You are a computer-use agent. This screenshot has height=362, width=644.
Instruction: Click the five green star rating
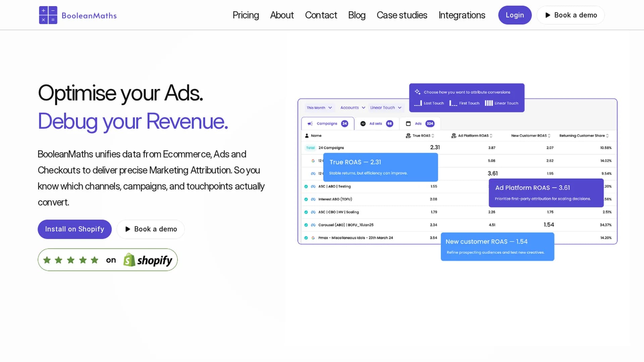[71, 260]
